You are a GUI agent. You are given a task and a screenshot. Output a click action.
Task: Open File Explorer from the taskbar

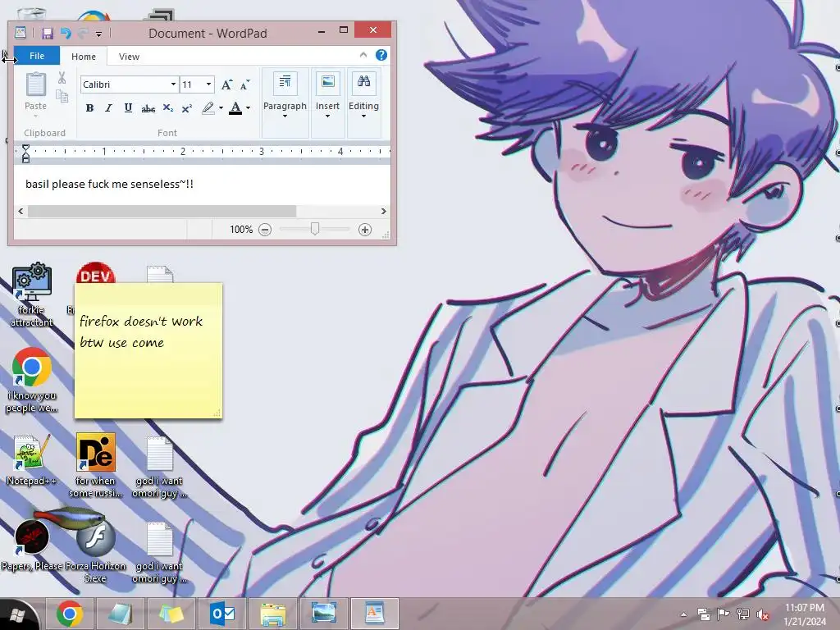[272, 614]
